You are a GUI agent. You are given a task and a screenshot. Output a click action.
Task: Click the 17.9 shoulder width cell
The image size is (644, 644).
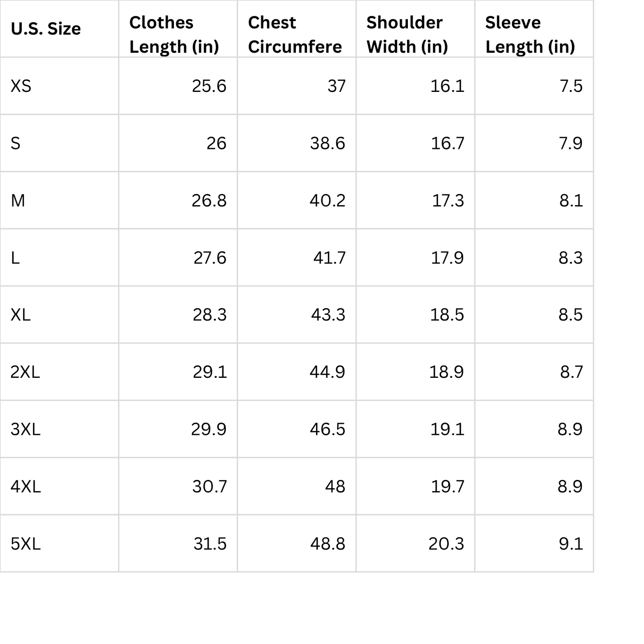pyautogui.click(x=415, y=258)
